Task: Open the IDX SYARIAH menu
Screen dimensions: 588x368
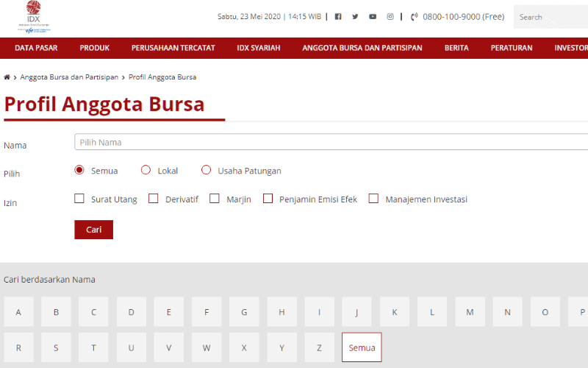Action: point(259,48)
